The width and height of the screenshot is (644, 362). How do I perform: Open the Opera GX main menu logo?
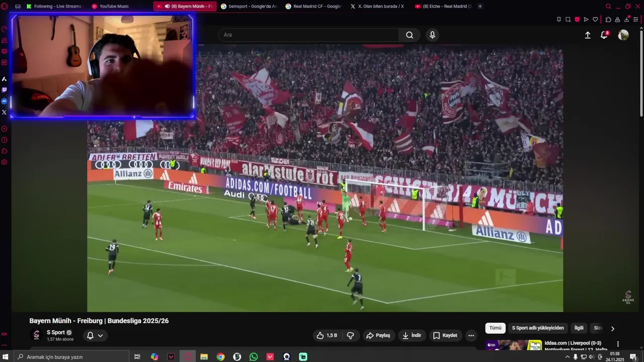(5, 7)
